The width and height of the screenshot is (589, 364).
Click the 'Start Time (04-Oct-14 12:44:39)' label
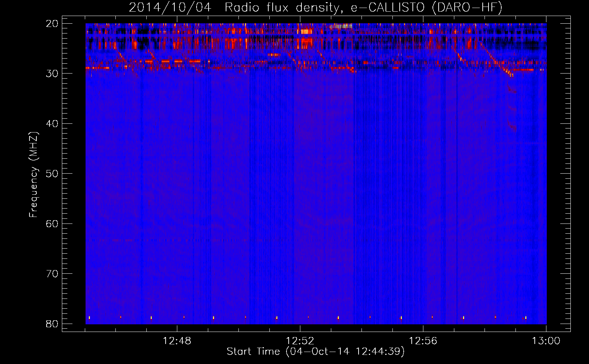316,352
